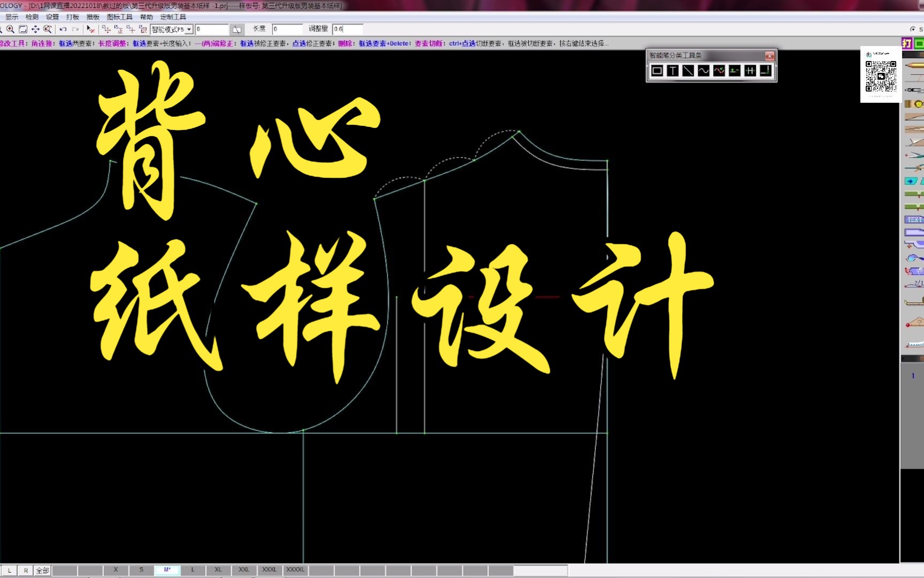This screenshot has width=924, height=578.
Task: Open the 图标工具 menu
Action: 120,17
